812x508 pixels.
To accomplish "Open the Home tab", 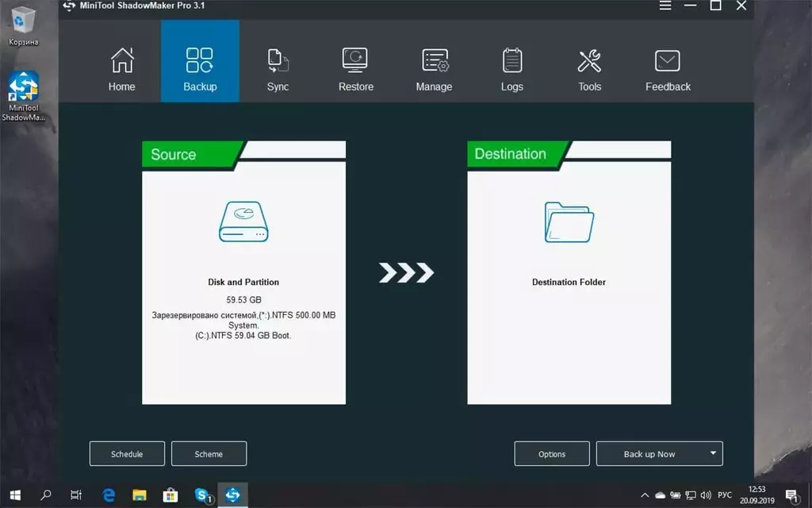I will [121, 68].
